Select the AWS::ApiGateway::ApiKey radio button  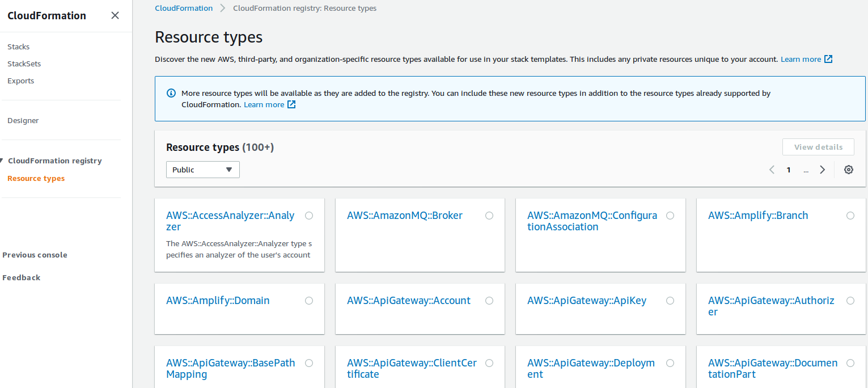670,301
